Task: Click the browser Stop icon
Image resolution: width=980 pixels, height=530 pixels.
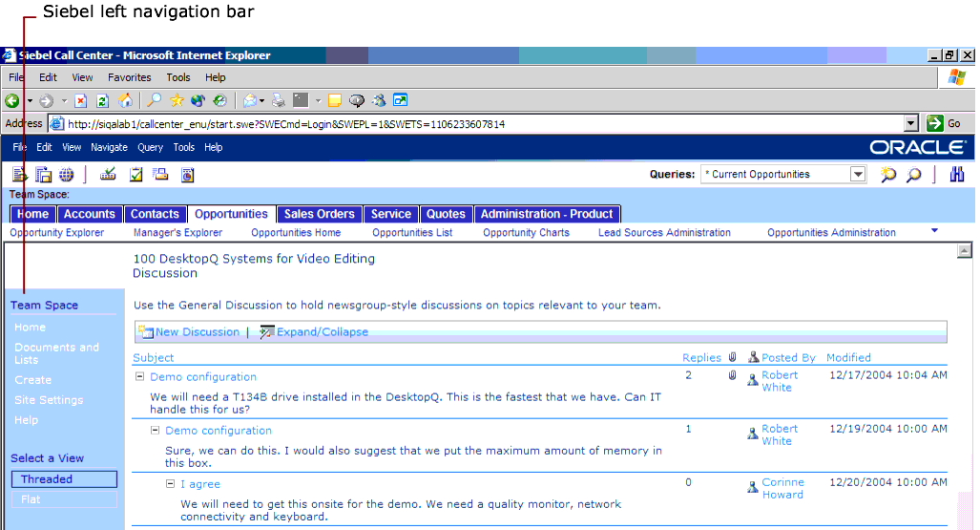Action: (x=80, y=100)
